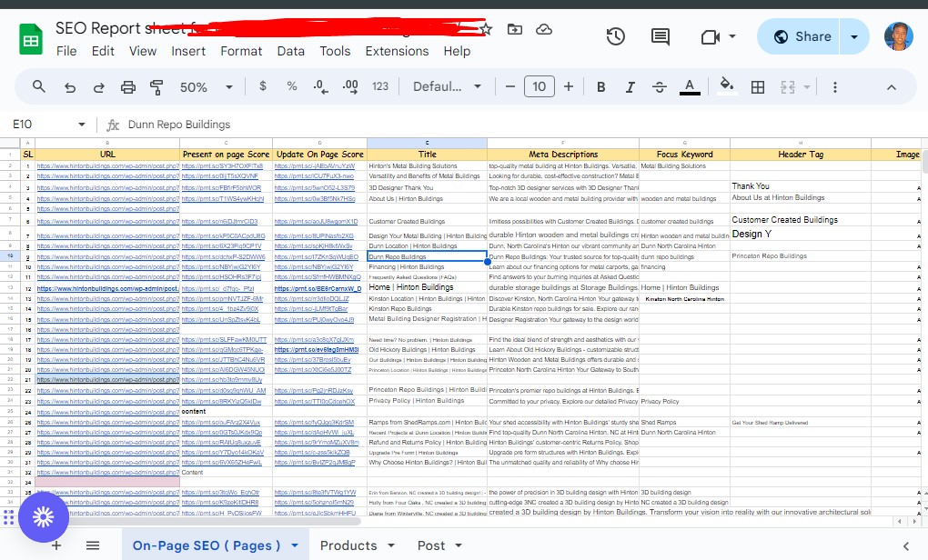
Task: Format selection as currency
Action: (x=263, y=86)
